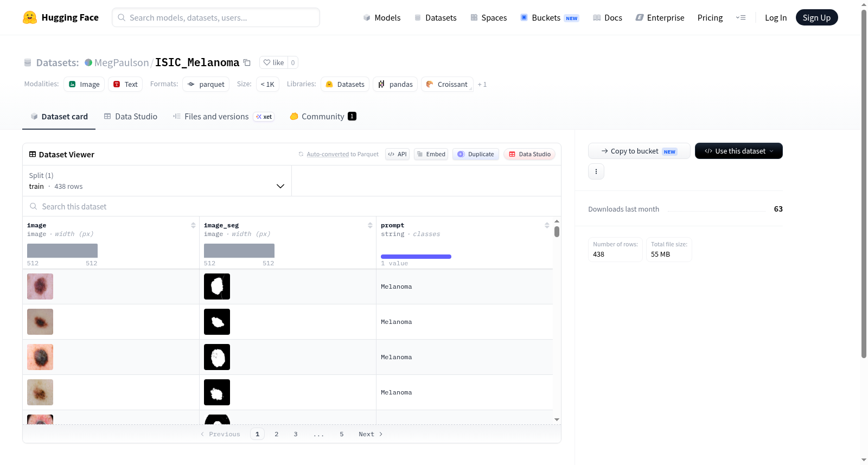Select the parquet format tag

click(x=206, y=84)
